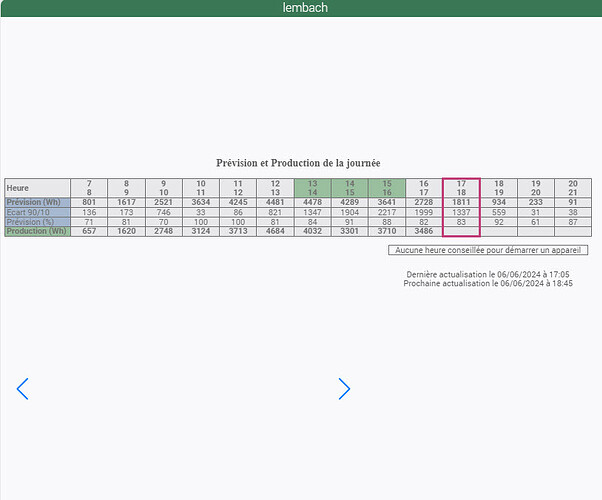602x500 pixels.
Task: Click production value 3124
Action: pyautogui.click(x=201, y=231)
